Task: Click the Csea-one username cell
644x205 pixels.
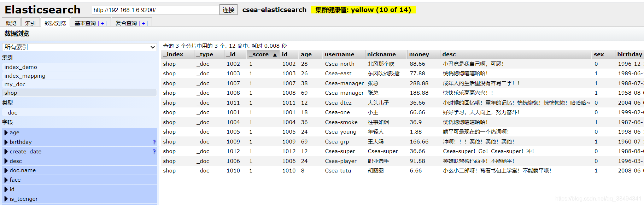Action: click(x=337, y=112)
